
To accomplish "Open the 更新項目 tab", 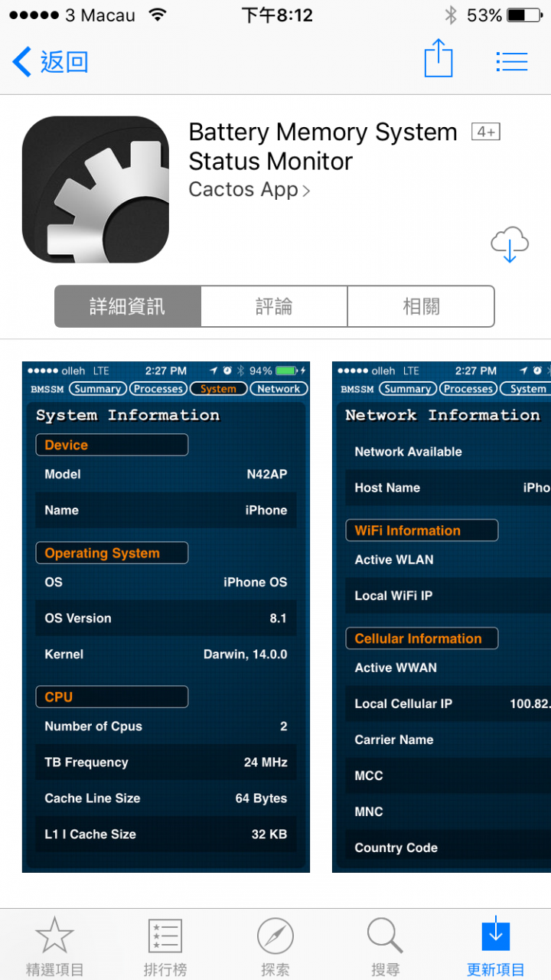I will click(496, 947).
